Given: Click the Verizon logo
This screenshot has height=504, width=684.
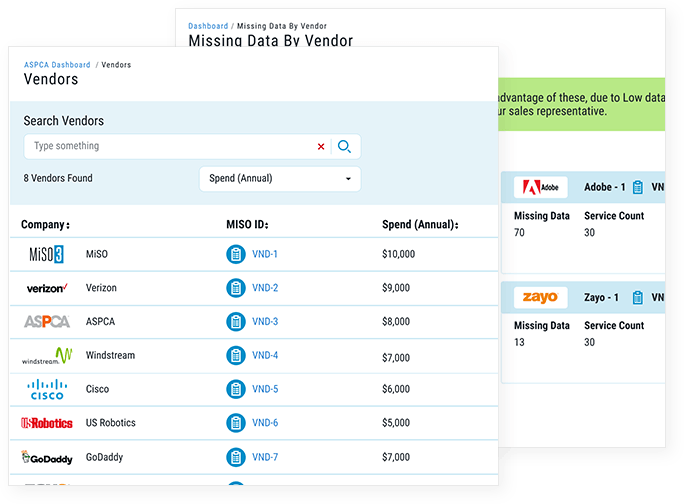Looking at the screenshot, I should (47, 288).
